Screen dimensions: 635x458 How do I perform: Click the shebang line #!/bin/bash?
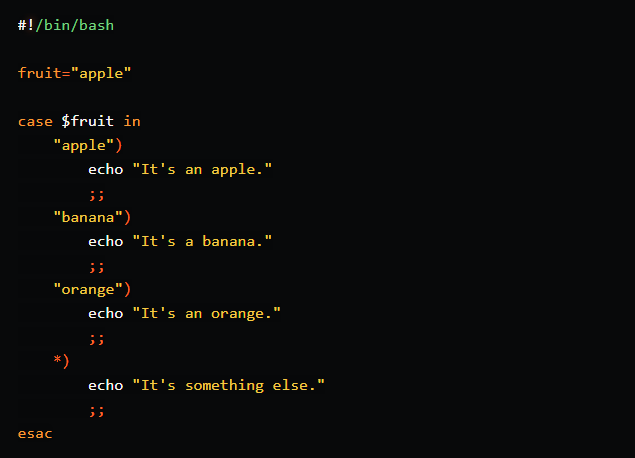point(66,26)
